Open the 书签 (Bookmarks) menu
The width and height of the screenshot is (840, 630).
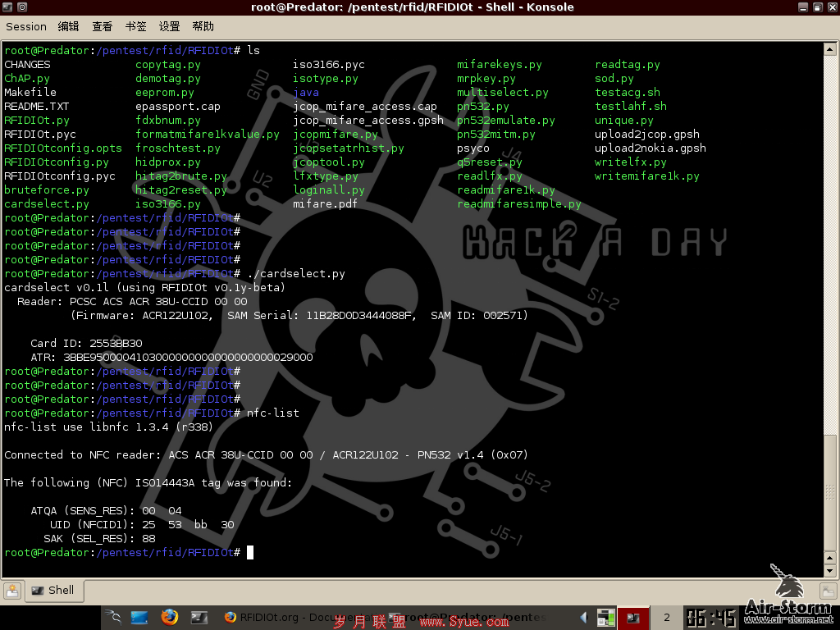[135, 26]
